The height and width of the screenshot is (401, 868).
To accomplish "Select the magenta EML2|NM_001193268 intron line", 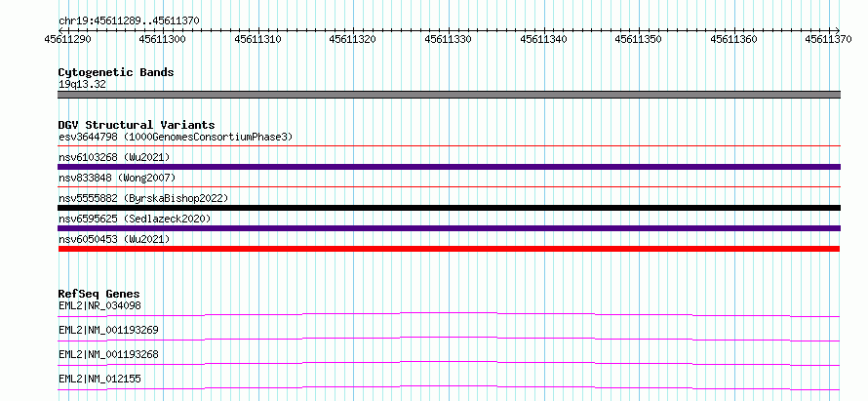I will click(x=449, y=363).
